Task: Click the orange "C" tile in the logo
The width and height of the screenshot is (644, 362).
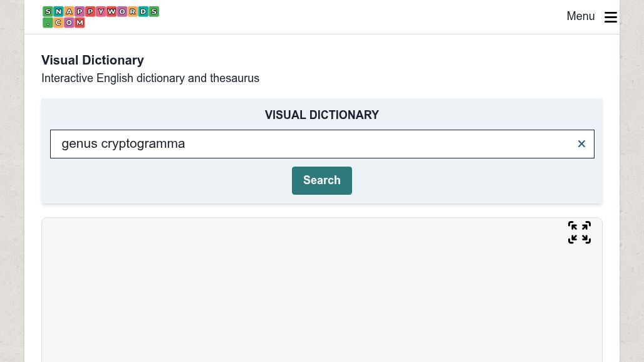Action: (x=58, y=23)
